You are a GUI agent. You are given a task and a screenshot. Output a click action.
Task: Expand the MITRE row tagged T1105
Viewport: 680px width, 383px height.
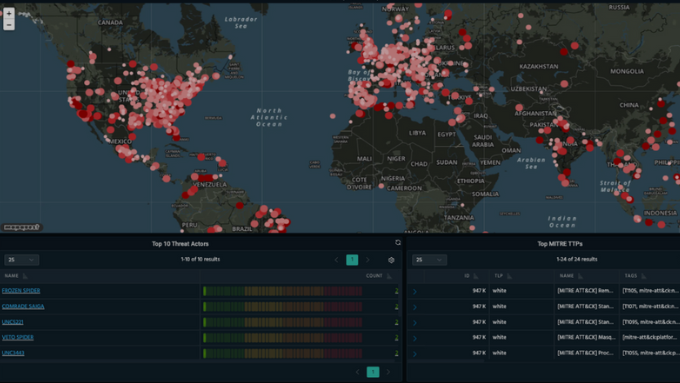(415, 291)
